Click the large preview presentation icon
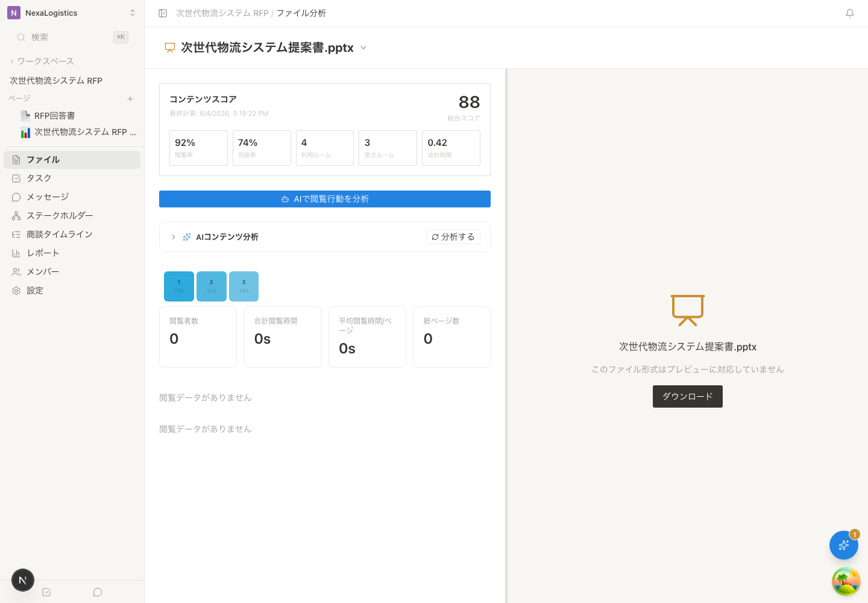 coord(688,310)
